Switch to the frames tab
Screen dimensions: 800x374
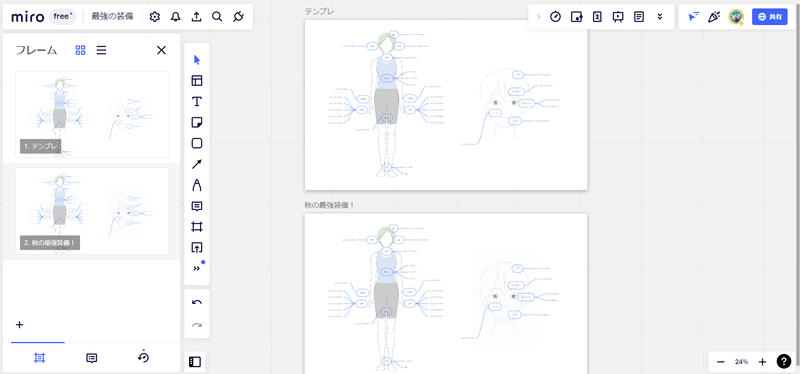coord(39,358)
